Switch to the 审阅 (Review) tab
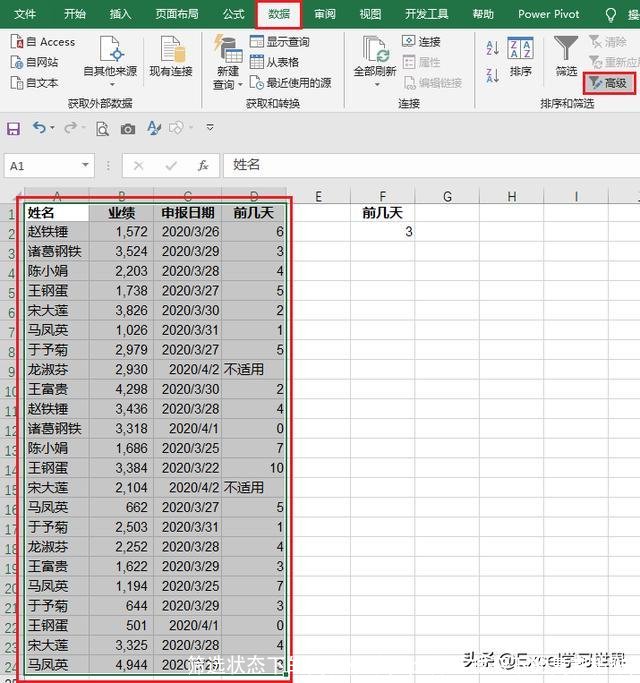 pos(325,14)
